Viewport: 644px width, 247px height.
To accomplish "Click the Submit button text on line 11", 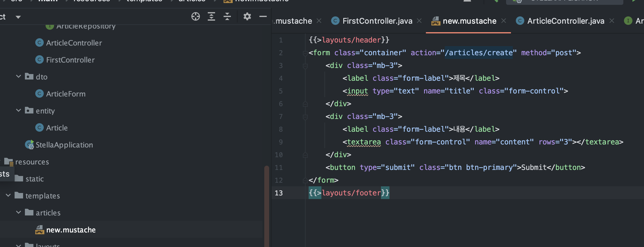I will point(534,167).
